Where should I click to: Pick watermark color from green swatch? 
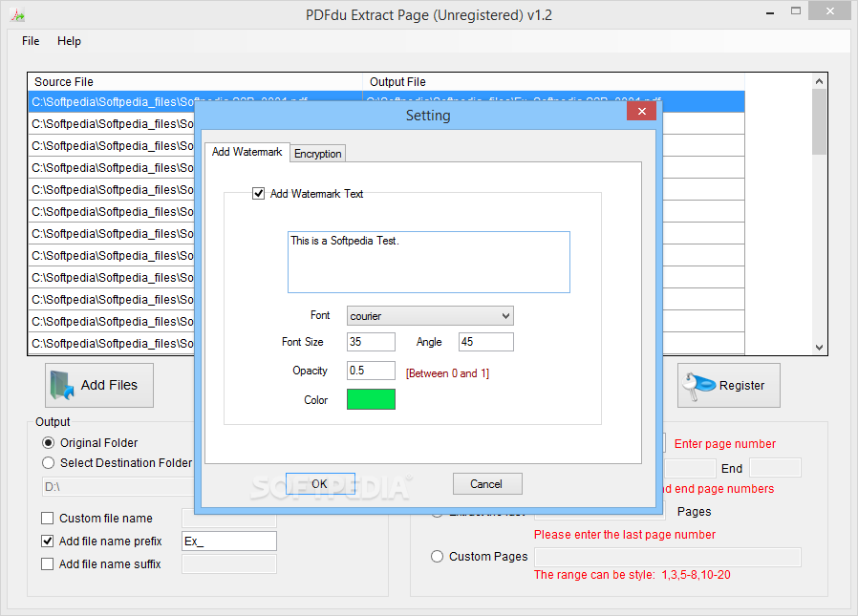(371, 399)
